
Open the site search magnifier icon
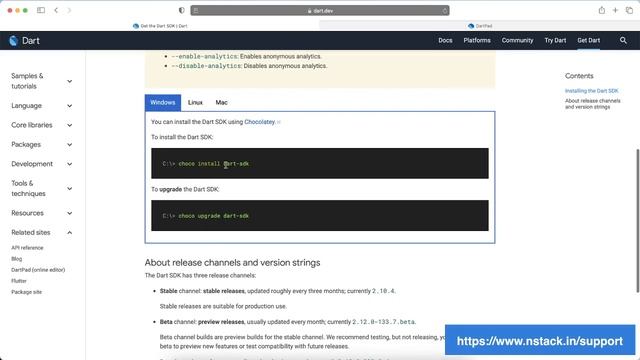623,40
